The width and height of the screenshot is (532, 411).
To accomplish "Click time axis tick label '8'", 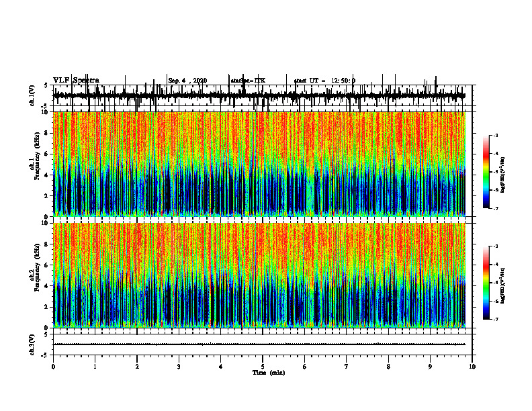I will (388, 367).
